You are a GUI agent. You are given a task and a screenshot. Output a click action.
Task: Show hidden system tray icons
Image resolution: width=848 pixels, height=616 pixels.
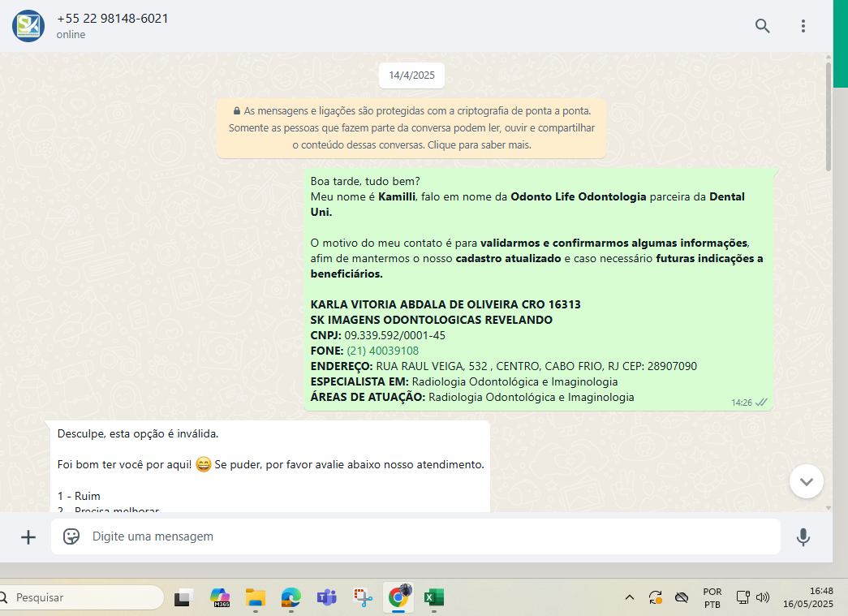(x=629, y=597)
